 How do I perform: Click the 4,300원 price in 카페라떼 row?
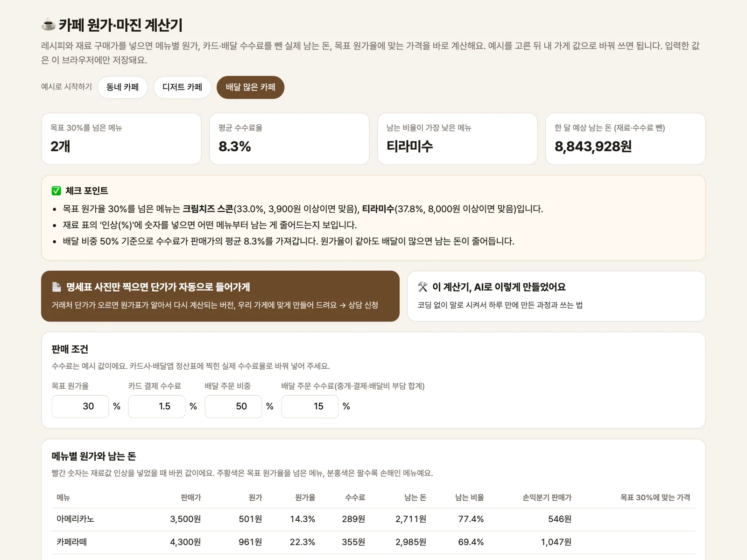[185, 542]
